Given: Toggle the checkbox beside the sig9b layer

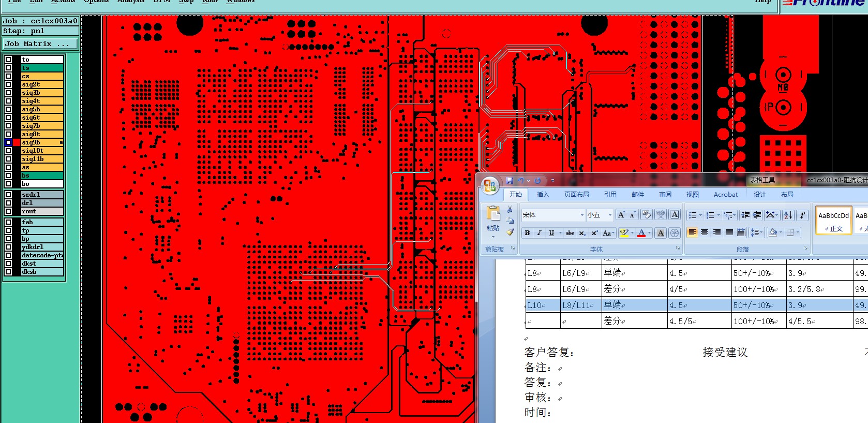Looking at the screenshot, I should pos(8,142).
